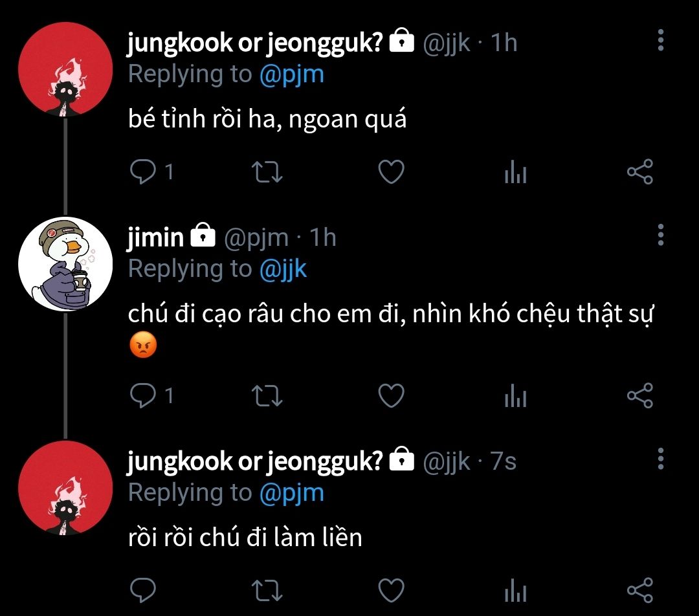This screenshot has height=616, width=699.
Task: Like the tweet "bé tỉnh rồi ha, ngoan quá"
Action: (x=391, y=172)
